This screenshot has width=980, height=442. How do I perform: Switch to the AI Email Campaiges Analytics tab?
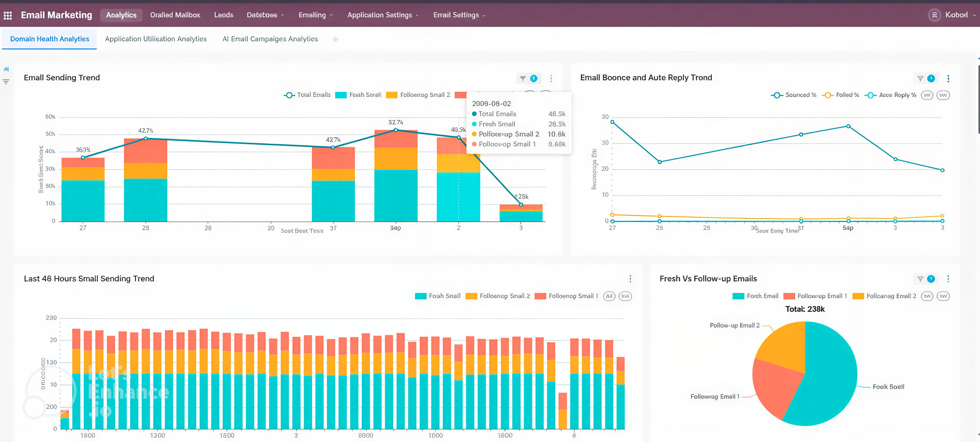click(270, 39)
